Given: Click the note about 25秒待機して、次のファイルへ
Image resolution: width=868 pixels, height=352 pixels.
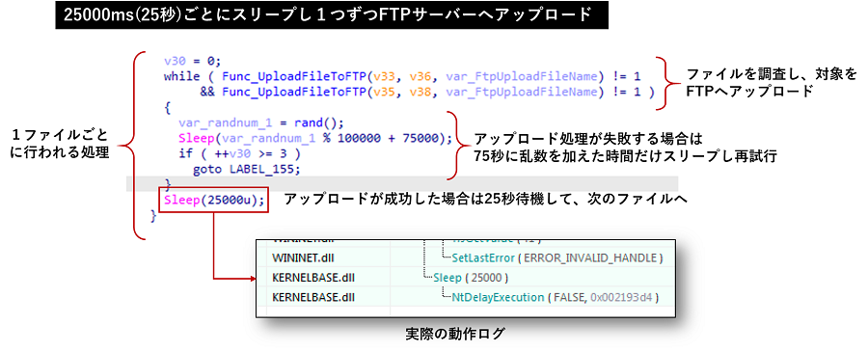Looking at the screenshot, I should coord(485,200).
